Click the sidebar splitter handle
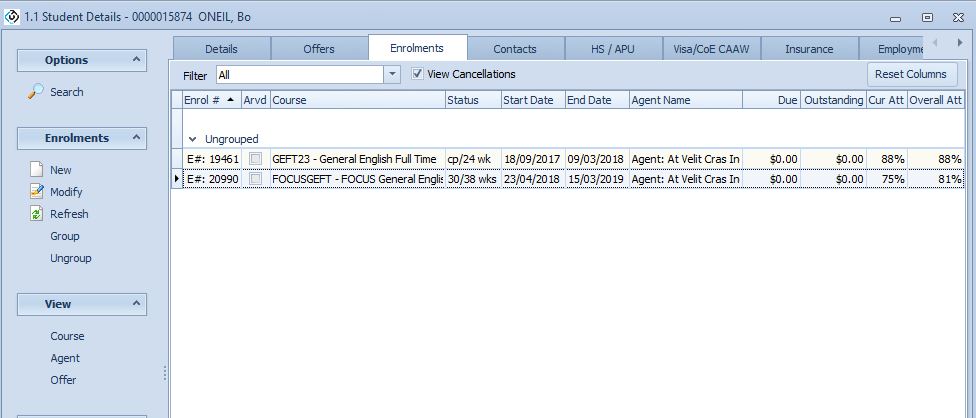The height and width of the screenshot is (418, 976). point(165,373)
